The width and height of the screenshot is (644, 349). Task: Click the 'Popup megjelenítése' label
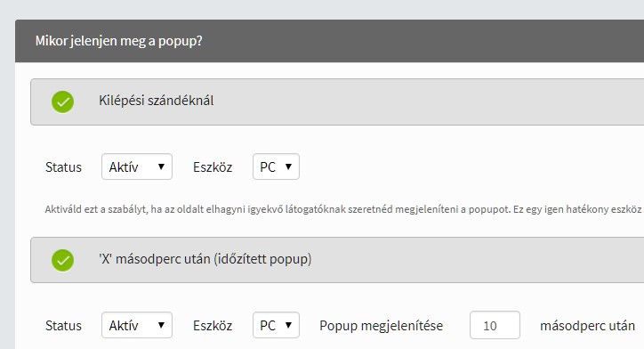point(381,326)
